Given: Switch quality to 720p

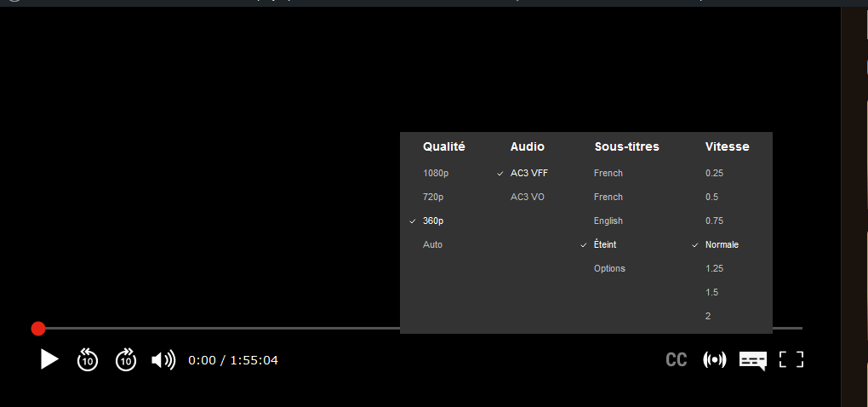Looking at the screenshot, I should 433,198.
